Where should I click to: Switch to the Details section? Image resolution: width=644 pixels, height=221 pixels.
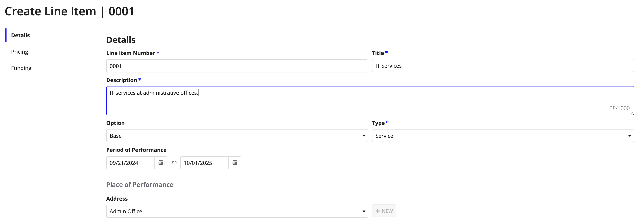pyautogui.click(x=20, y=35)
